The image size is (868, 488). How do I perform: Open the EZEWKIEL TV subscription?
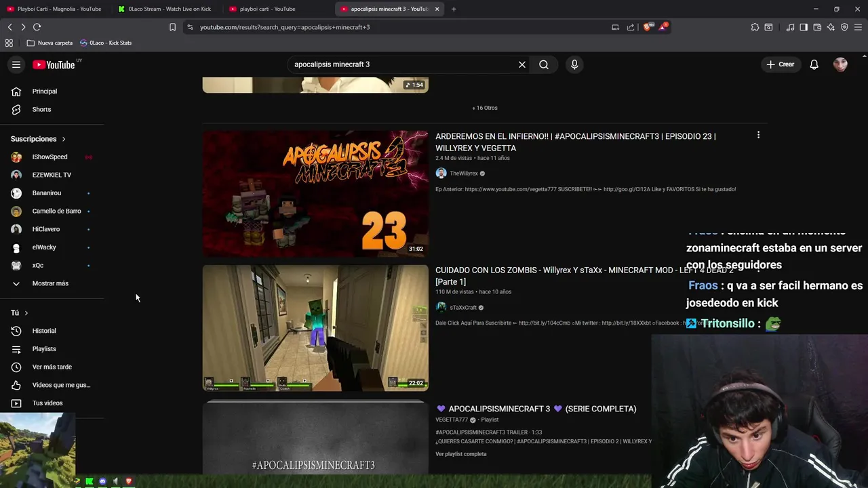(x=52, y=175)
